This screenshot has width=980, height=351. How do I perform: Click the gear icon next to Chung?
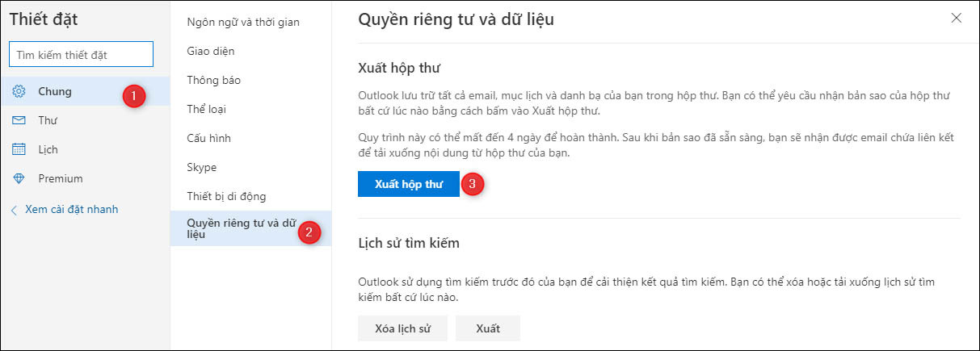pyautogui.click(x=19, y=91)
